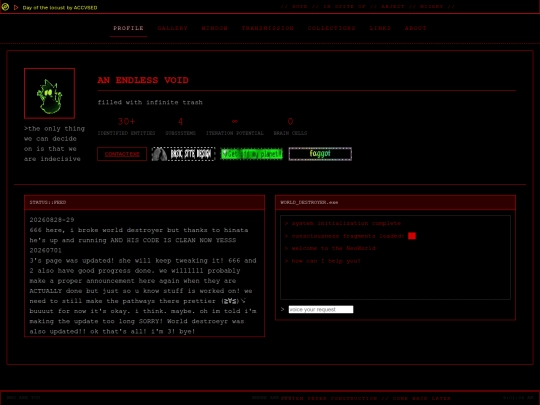Focus the voice your request input field
Image resolution: width=540 pixels, height=405 pixels.
click(x=321, y=309)
